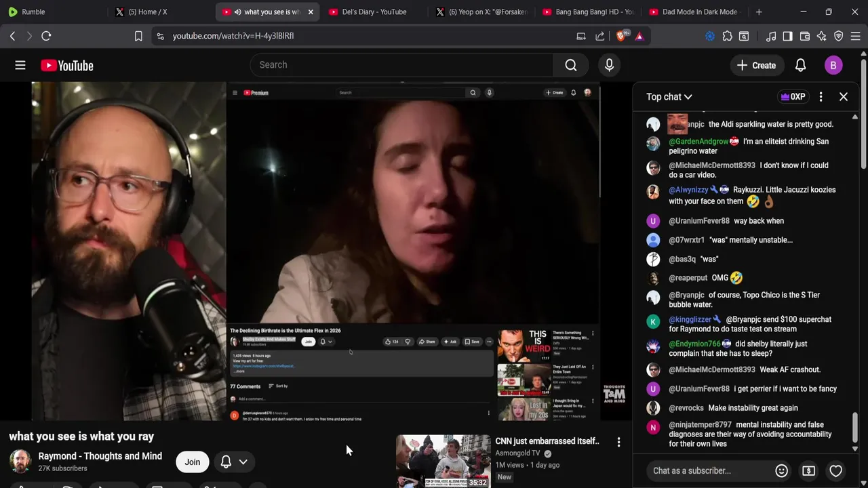Click Brave Shields lion icon

[622, 36]
